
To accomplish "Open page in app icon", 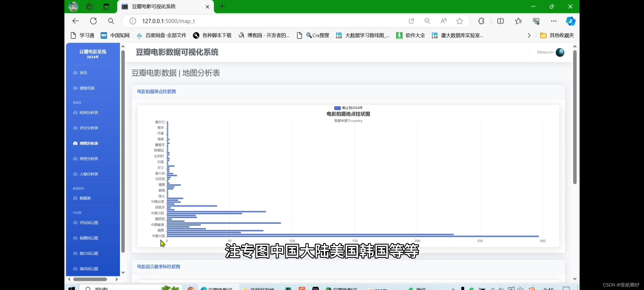I will click(411, 21).
